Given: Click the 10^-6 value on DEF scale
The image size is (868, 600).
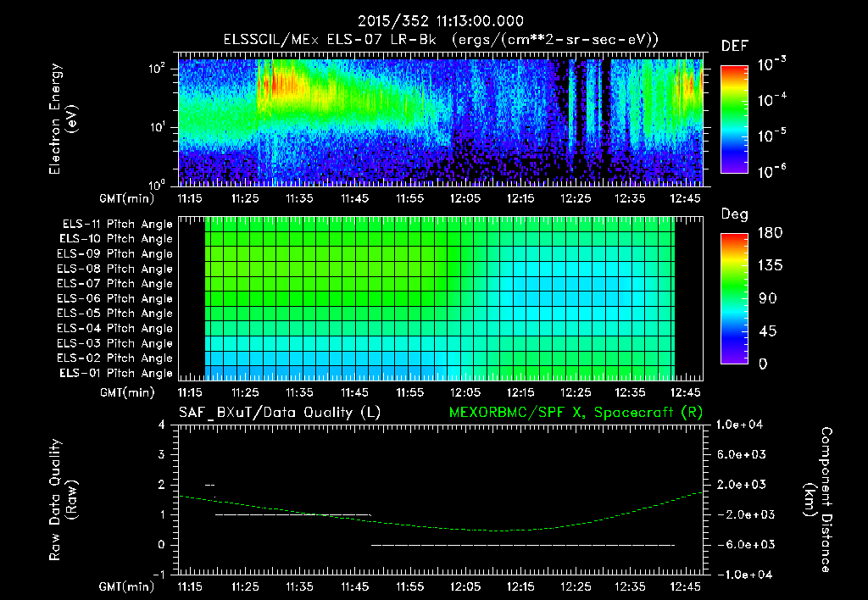Looking at the screenshot, I should point(772,171).
